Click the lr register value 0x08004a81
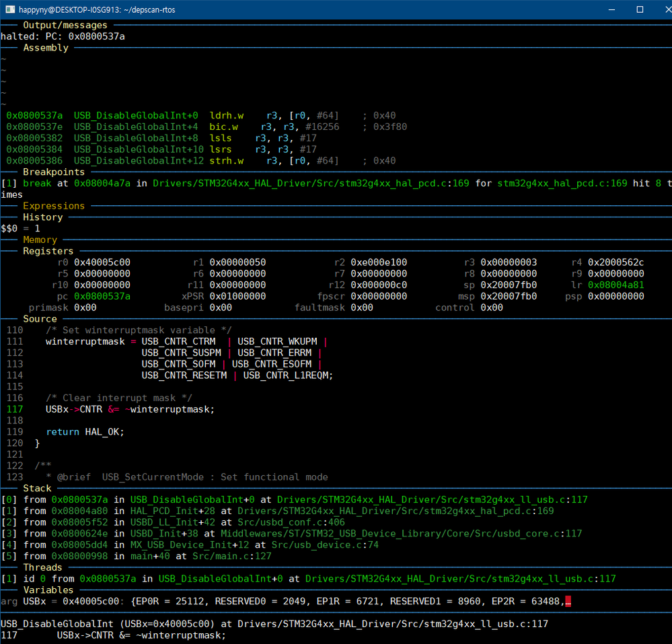 click(616, 285)
